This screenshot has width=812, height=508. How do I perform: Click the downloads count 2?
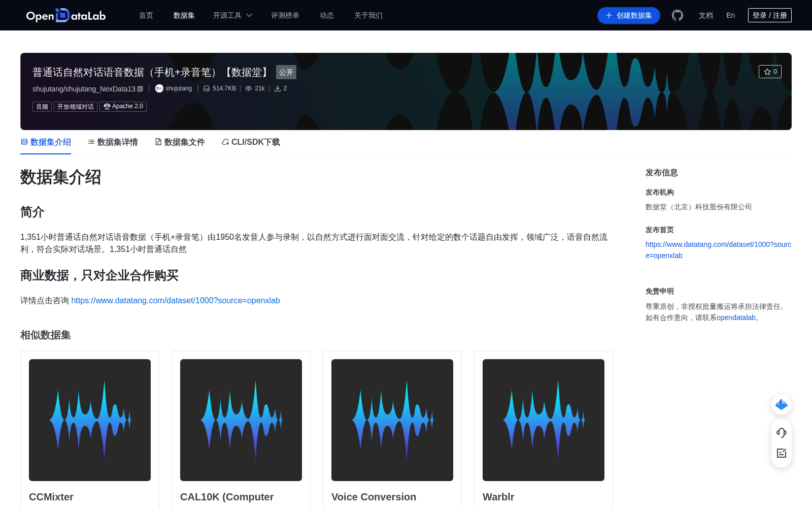281,88
